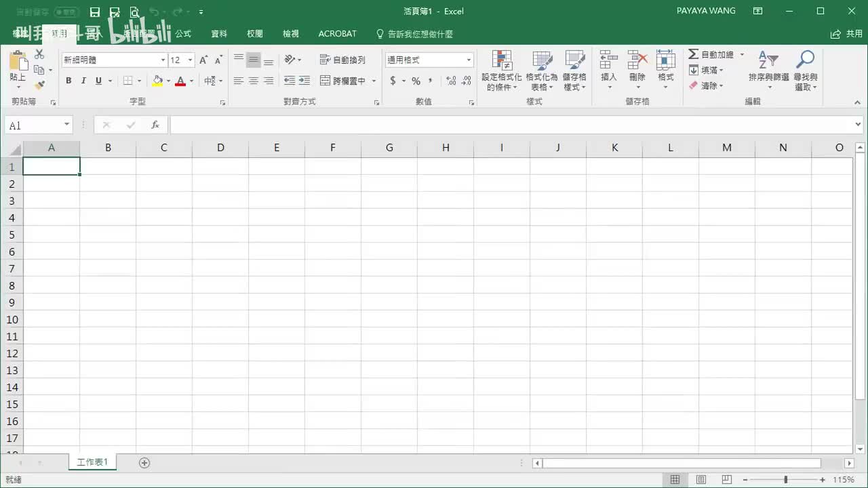Decrease font size with the small A icon
Image resolution: width=868 pixels, height=488 pixels.
tap(218, 60)
